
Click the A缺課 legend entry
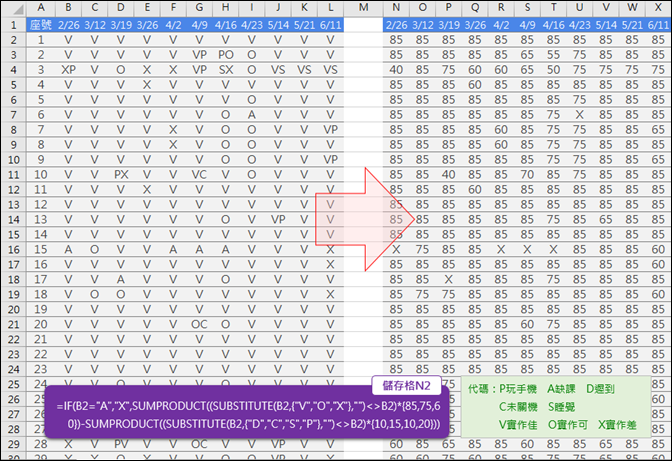pos(561,389)
